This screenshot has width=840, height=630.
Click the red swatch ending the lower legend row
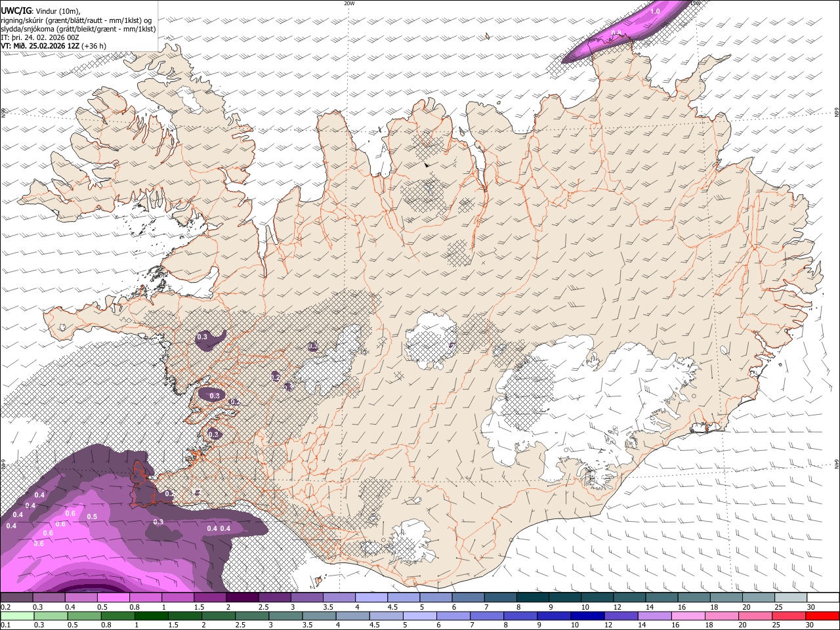click(822, 616)
